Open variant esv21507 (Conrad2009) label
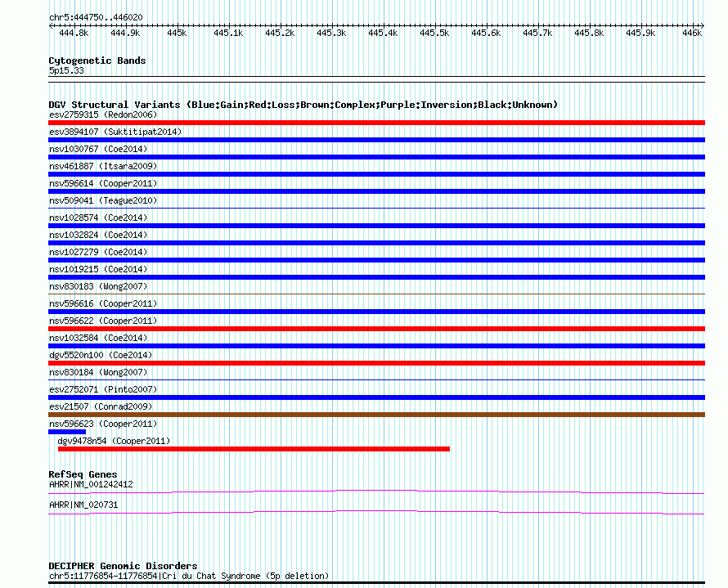 [101, 406]
